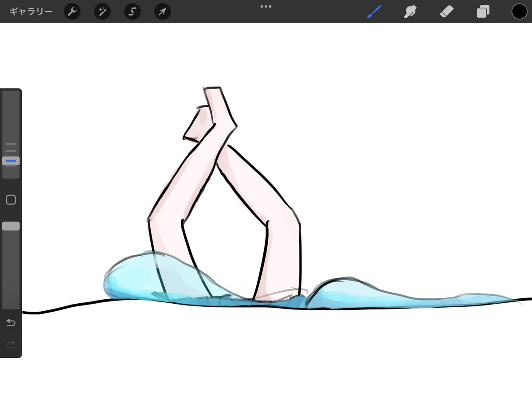Redo the last undone stroke

(x=11, y=344)
